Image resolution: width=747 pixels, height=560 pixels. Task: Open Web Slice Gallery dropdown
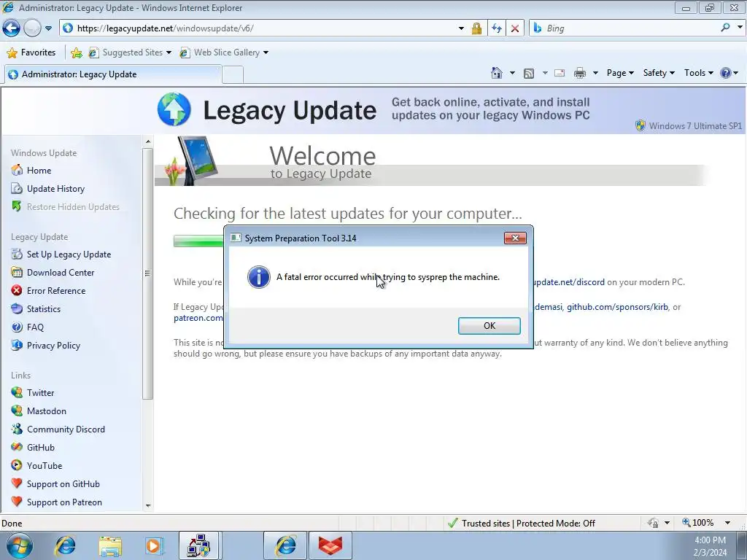pos(223,52)
